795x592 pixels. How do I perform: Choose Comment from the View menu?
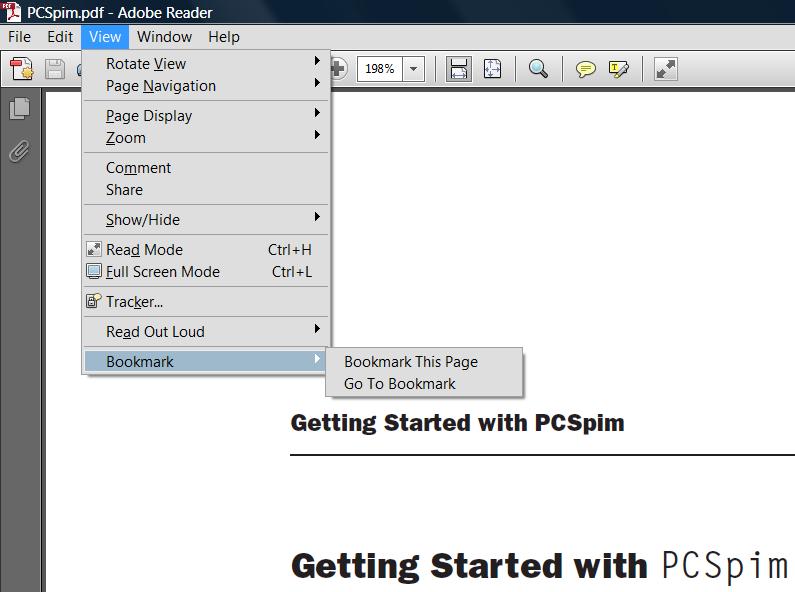[x=206, y=168]
